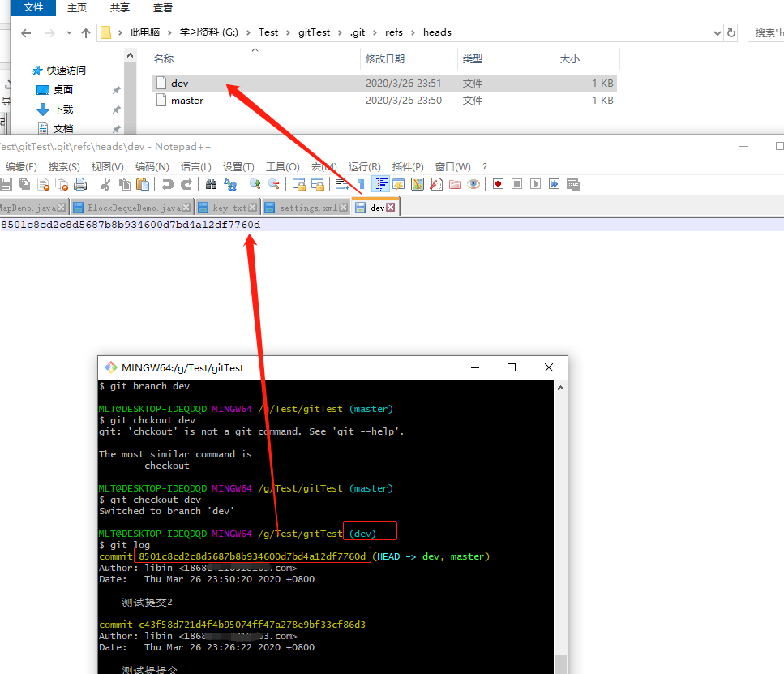Click the Redo arrow in Notepad++ toolbar

(186, 184)
